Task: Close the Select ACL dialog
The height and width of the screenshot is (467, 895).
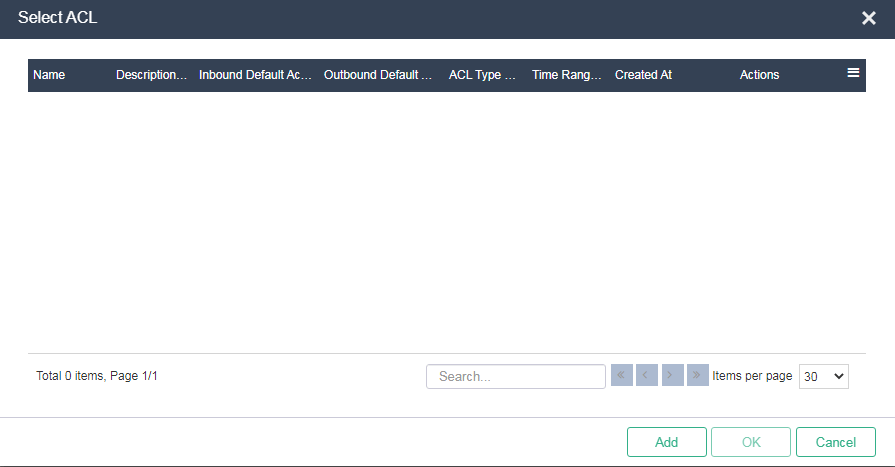Action: (869, 18)
